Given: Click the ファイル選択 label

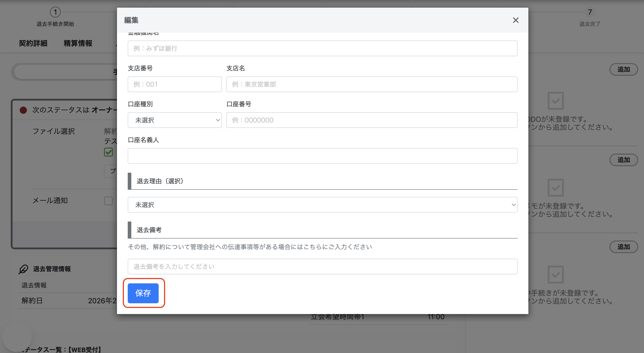Looking at the screenshot, I should pos(54,131).
